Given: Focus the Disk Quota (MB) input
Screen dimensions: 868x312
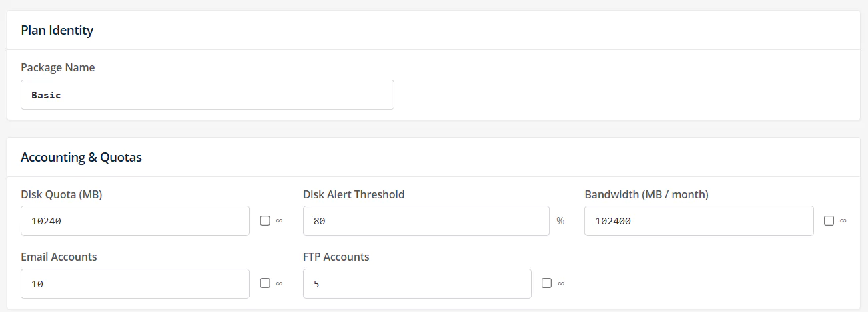Looking at the screenshot, I should click(x=135, y=221).
